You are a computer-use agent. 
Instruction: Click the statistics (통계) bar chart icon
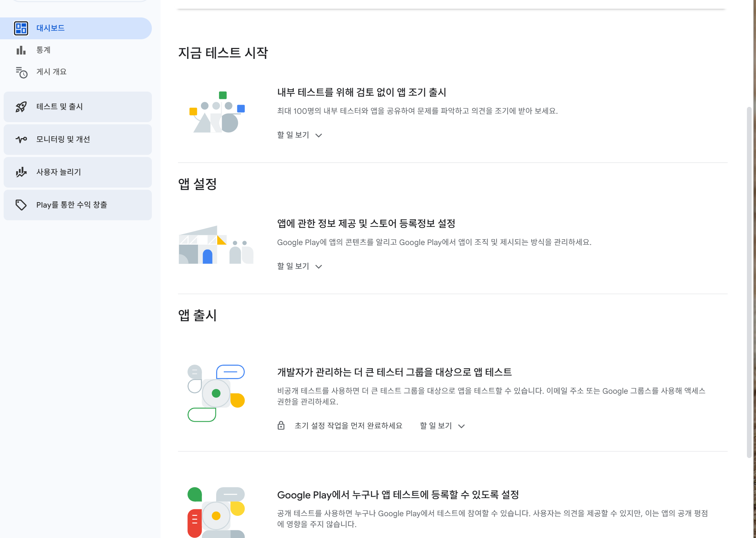point(21,50)
